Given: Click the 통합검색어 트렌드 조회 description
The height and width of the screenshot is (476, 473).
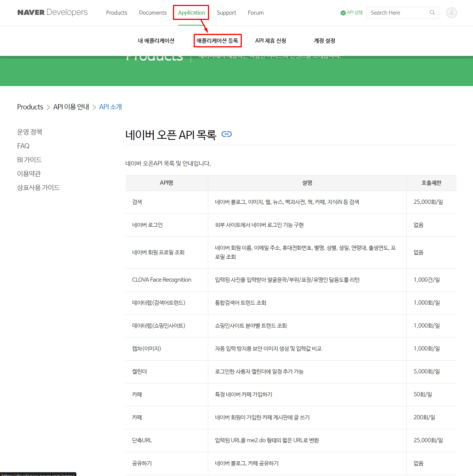Looking at the screenshot, I should coord(241,303).
